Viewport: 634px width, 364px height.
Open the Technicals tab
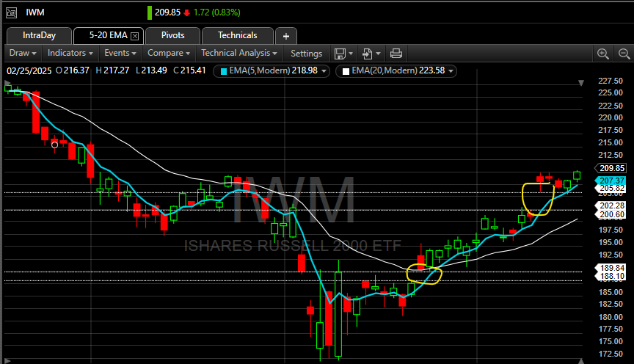[x=238, y=35]
